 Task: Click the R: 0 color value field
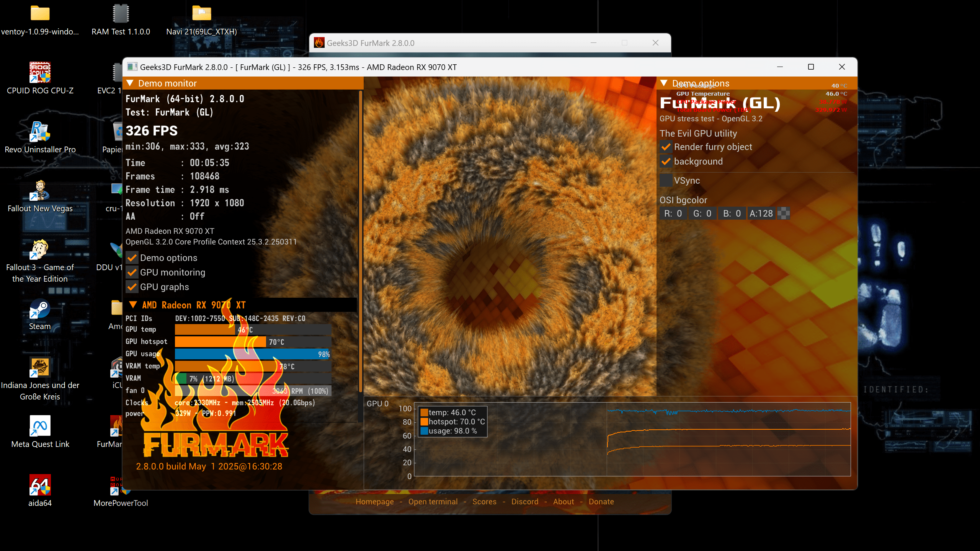[x=673, y=214]
